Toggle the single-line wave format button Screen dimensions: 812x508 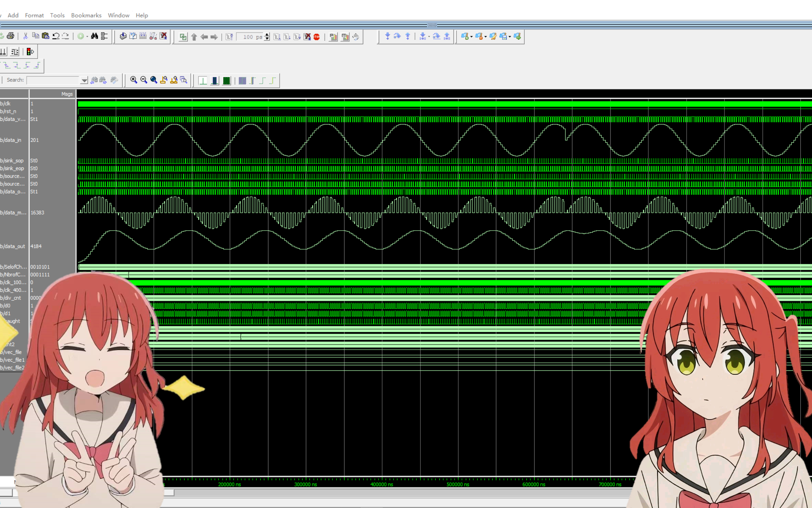(x=203, y=80)
